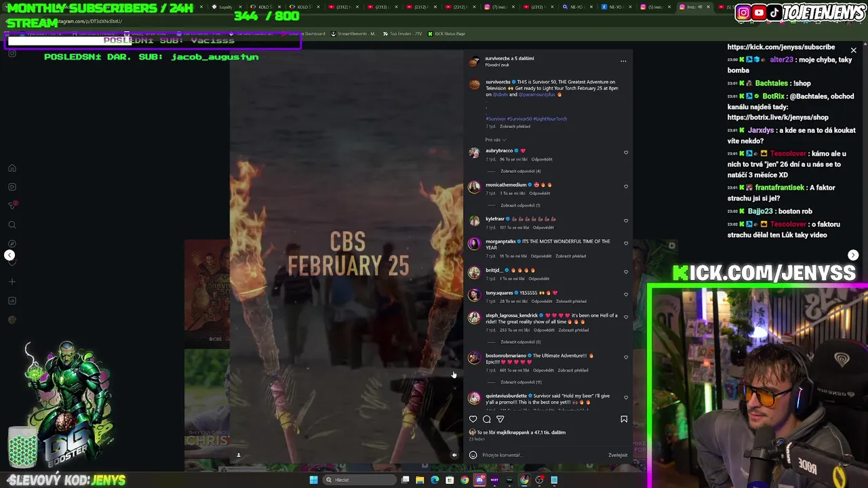Expand 6 replies under steph_lagrossa_kendrick's comment
868x488 pixels.
pyautogui.click(x=520, y=342)
